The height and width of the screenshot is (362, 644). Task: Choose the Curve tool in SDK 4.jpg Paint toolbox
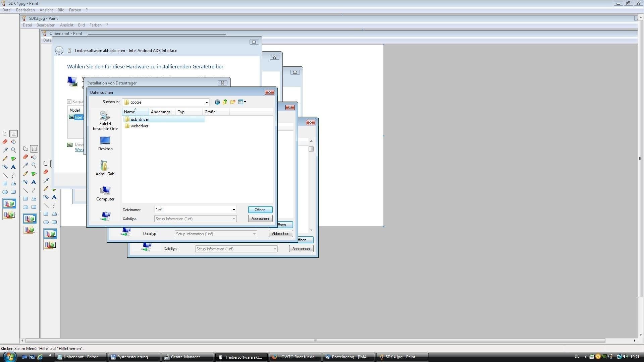13,175
